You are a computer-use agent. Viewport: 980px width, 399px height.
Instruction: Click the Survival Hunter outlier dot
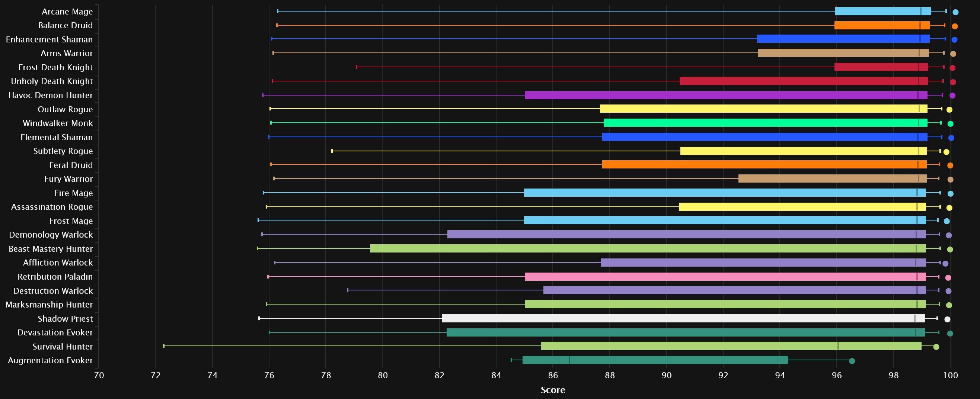click(936, 347)
